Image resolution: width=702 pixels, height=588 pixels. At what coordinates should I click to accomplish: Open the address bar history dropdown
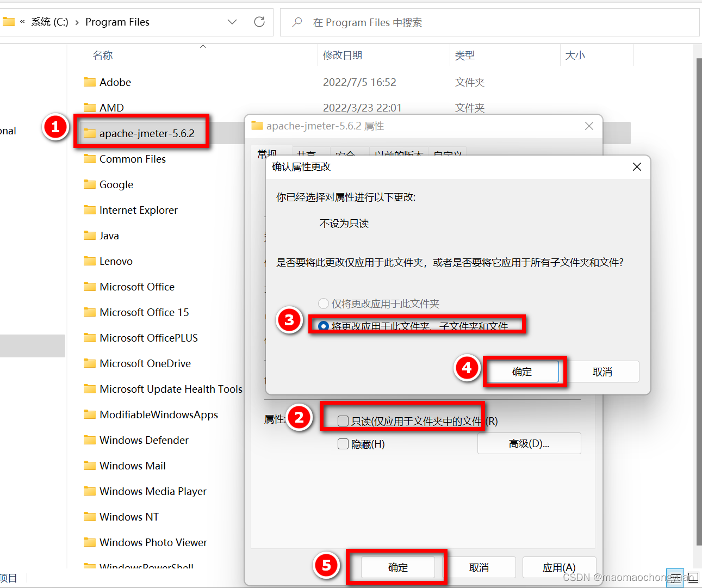click(232, 22)
